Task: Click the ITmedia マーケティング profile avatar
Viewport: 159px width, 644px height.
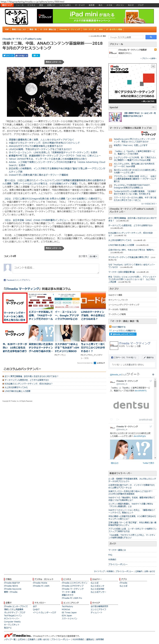Action: point(113,53)
